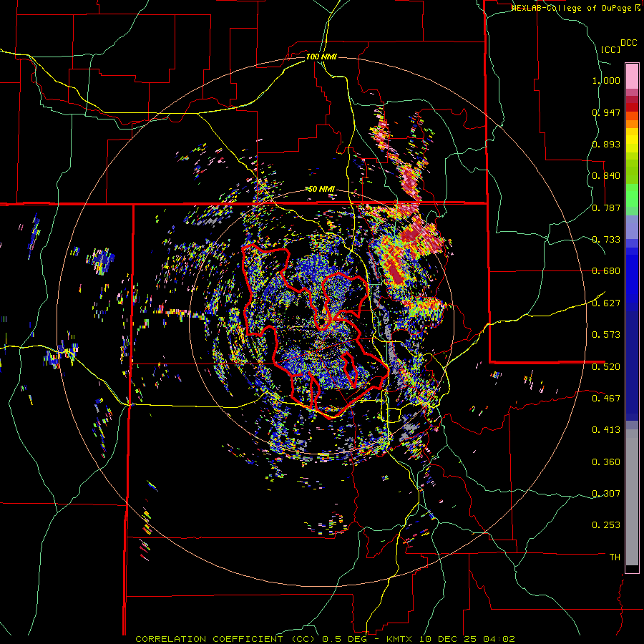Click the 50 NMI range ring label
The image size is (644, 644).
321,190
